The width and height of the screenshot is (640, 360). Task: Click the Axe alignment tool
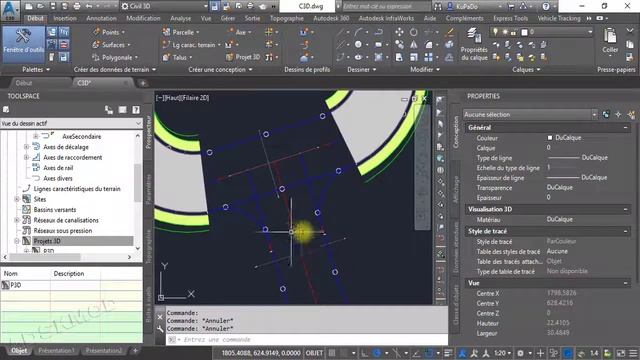pyautogui.click(x=239, y=32)
